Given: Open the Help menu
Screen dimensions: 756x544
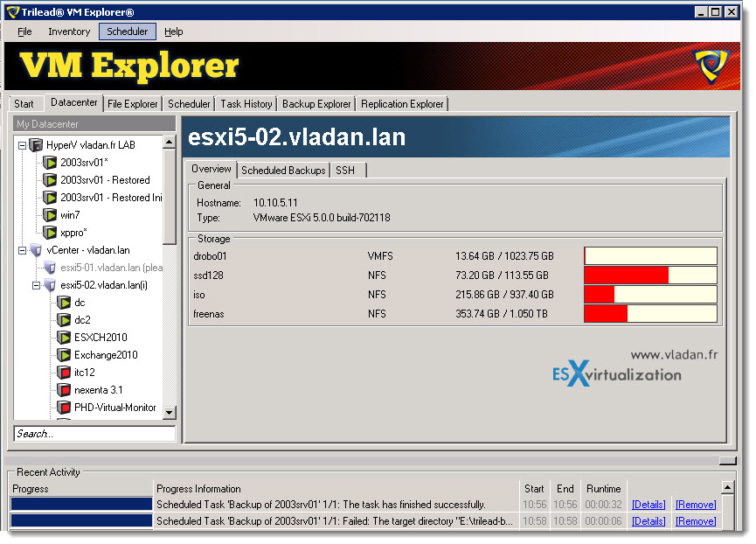Looking at the screenshot, I should 174,31.
